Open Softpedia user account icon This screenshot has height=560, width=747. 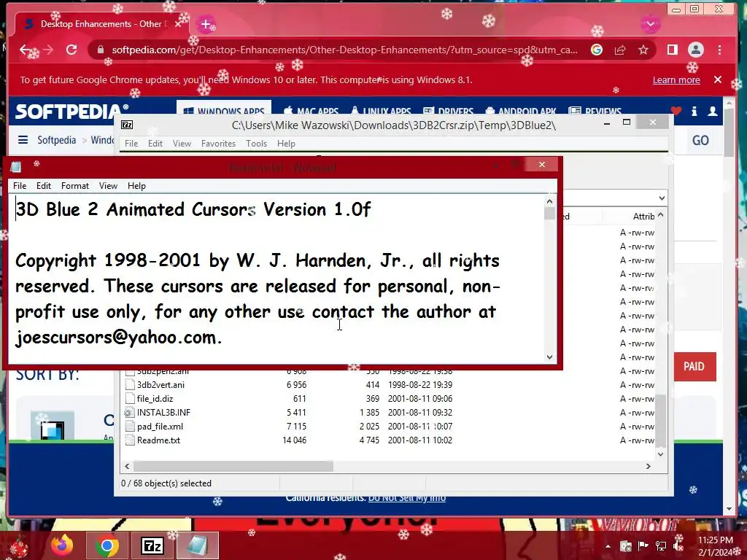click(x=712, y=111)
